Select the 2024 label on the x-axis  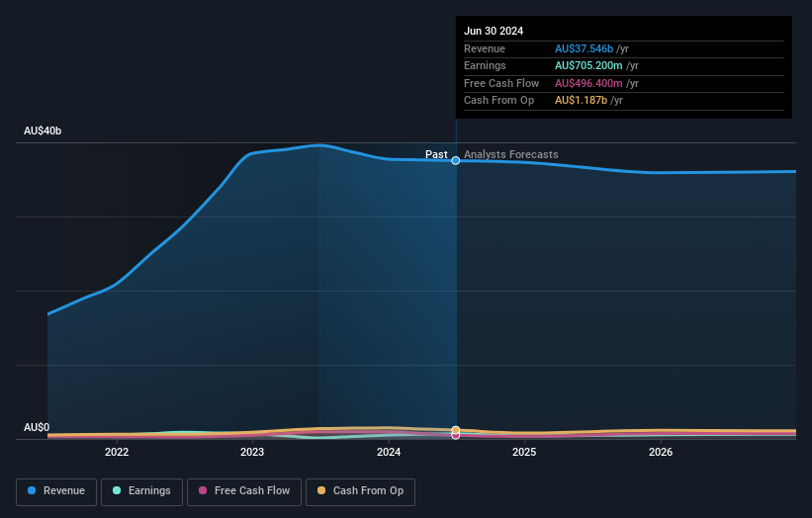[389, 452]
